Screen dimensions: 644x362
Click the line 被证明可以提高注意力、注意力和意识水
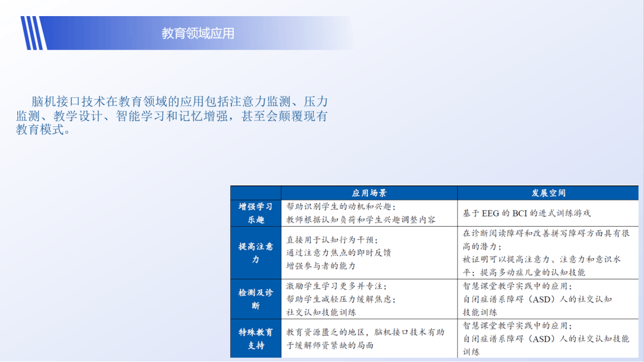[541, 259]
